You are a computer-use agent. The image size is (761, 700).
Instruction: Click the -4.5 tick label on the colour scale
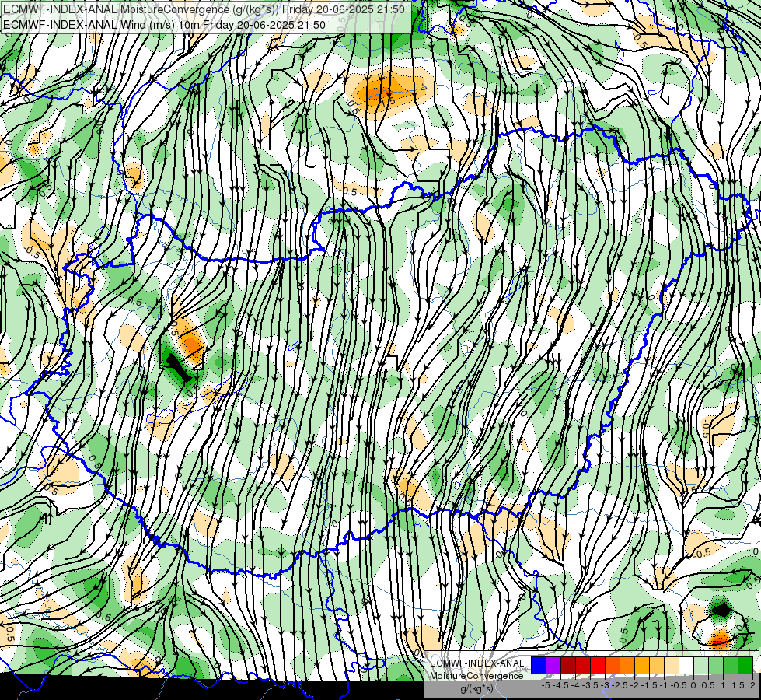point(561,685)
